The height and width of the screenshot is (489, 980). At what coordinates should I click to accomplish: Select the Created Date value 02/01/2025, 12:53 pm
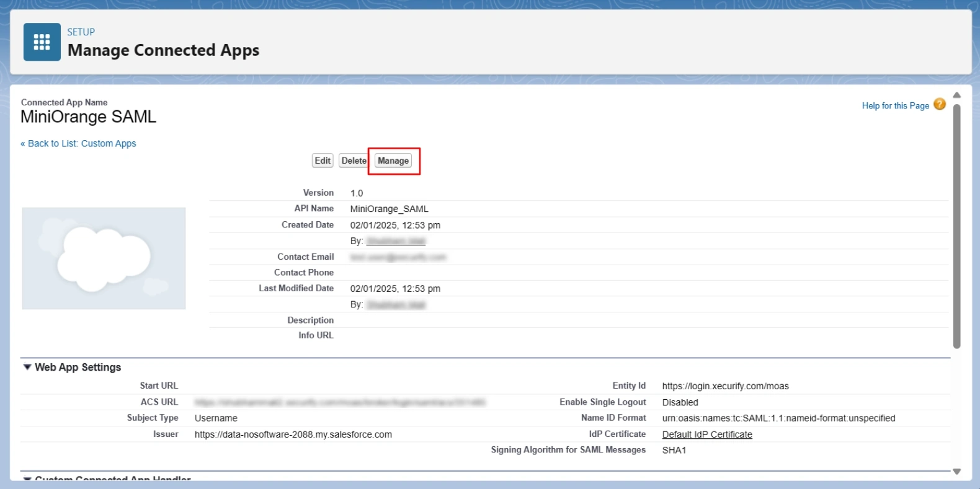point(395,225)
